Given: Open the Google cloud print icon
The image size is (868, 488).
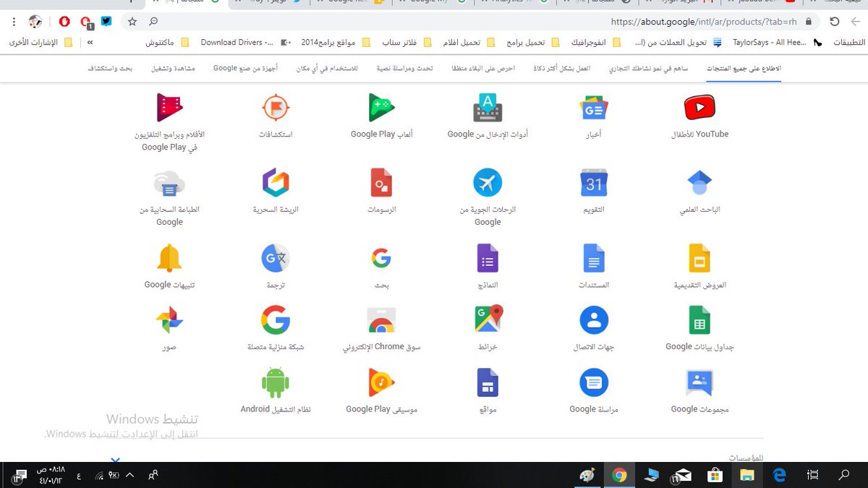Looking at the screenshot, I should [x=169, y=183].
